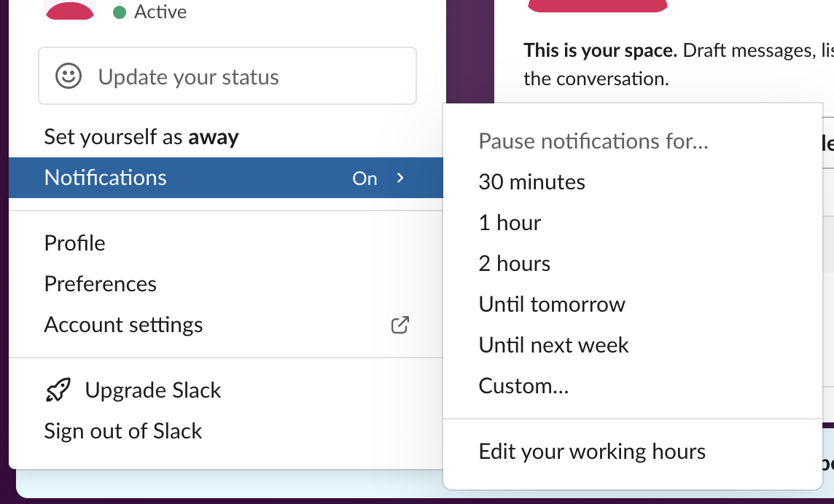Image resolution: width=834 pixels, height=504 pixels.
Task: Click the smiley emoji icon in status field
Action: (x=69, y=76)
